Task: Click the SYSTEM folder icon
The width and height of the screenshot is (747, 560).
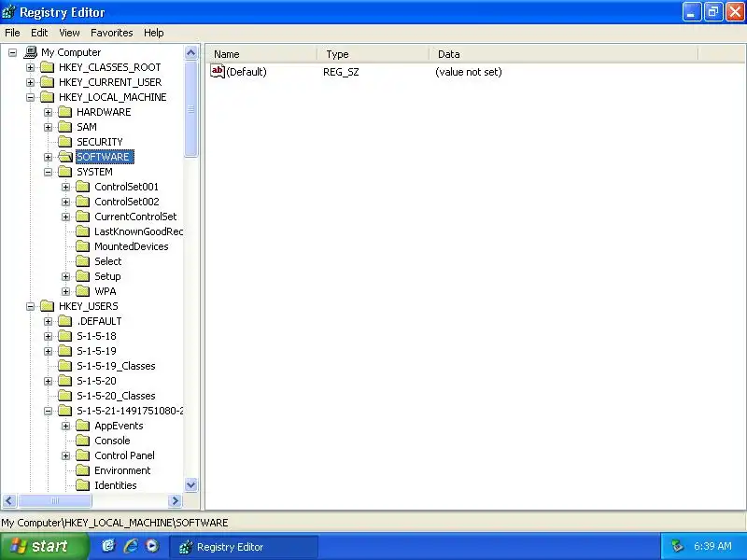Action: point(64,172)
